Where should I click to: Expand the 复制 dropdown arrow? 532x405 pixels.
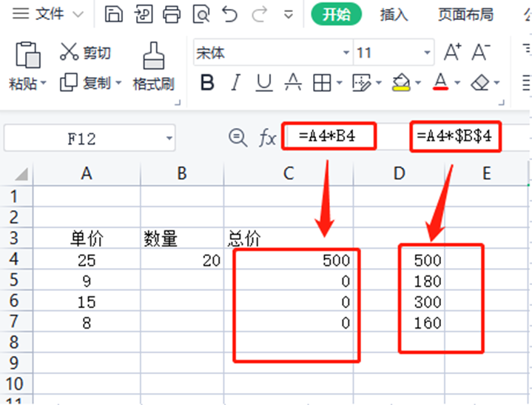point(118,82)
